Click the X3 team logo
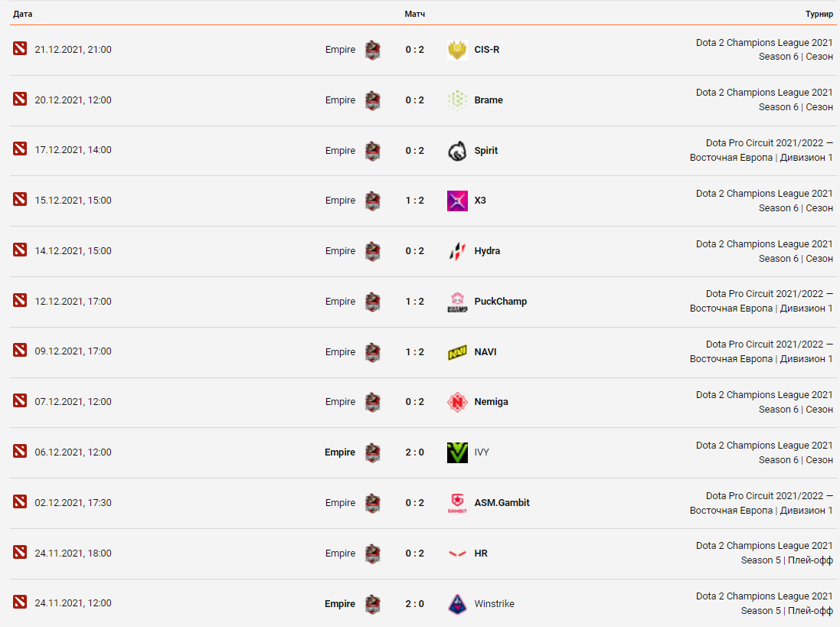Viewport: 840px width, 627px height. coord(457,201)
